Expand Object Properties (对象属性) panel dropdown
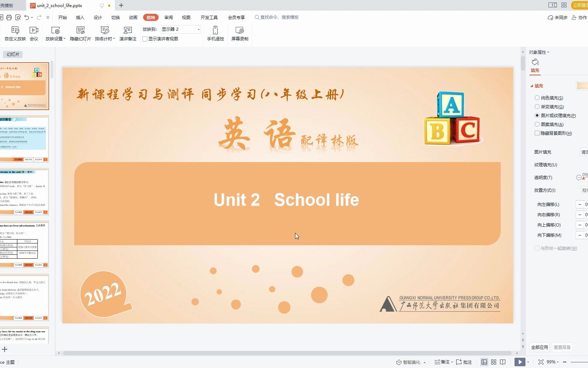The height and width of the screenshot is (368, 588). tap(548, 52)
